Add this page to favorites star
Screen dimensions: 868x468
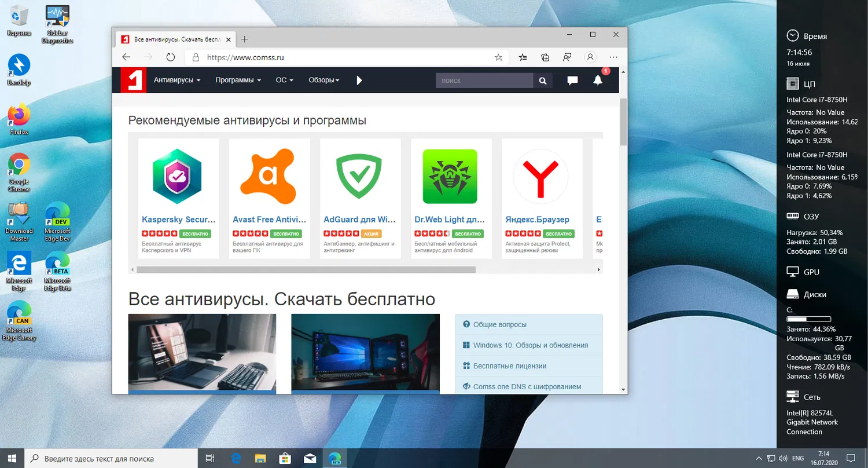[498, 57]
